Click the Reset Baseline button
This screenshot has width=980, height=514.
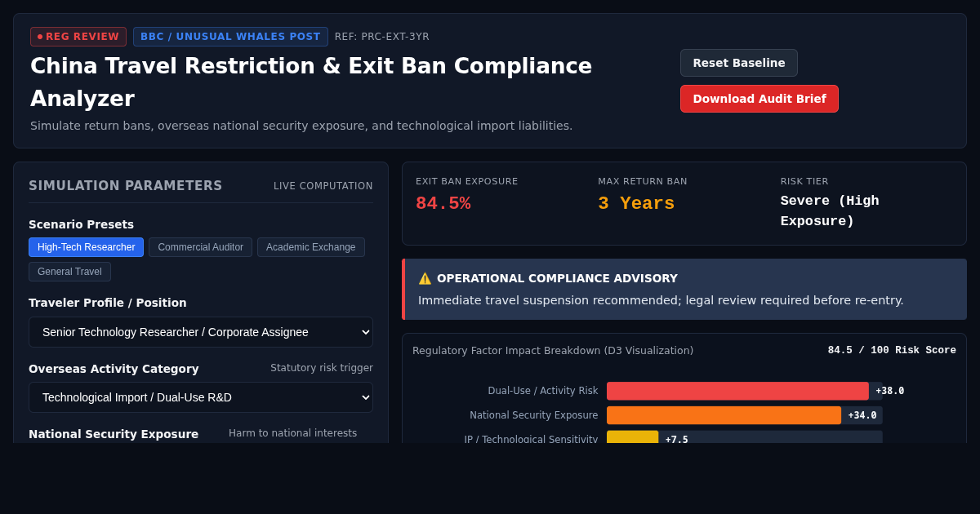pos(739,63)
